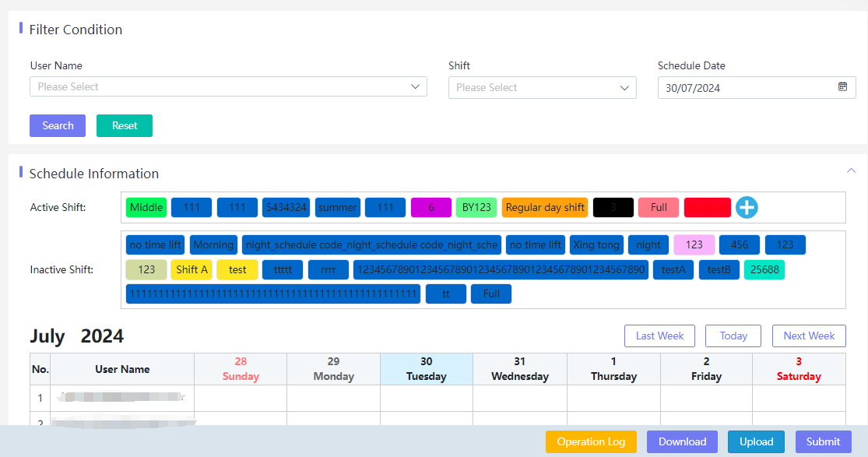The height and width of the screenshot is (457, 868).
Task: Collapse the Schedule Information section
Action: pyautogui.click(x=851, y=170)
